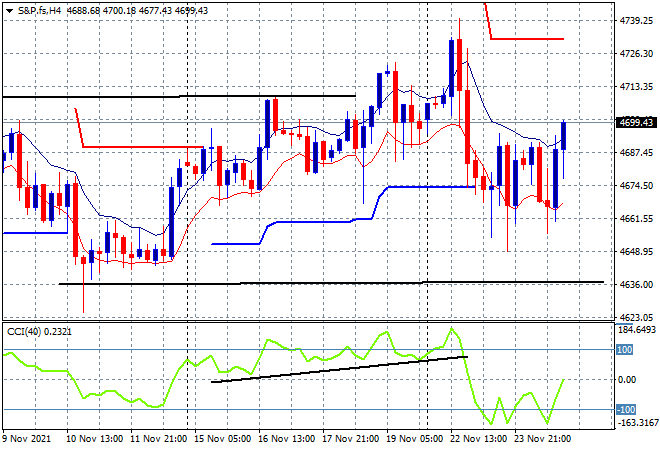Click the CCI(40) 0.2321 indicator label
Screen dimensions: 660x450
click(39, 332)
